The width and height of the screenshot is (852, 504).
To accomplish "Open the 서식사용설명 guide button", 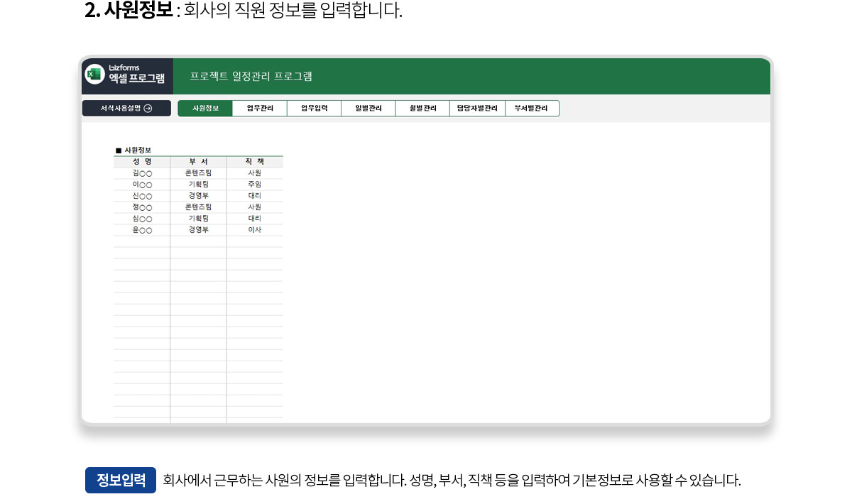I will click(126, 109).
